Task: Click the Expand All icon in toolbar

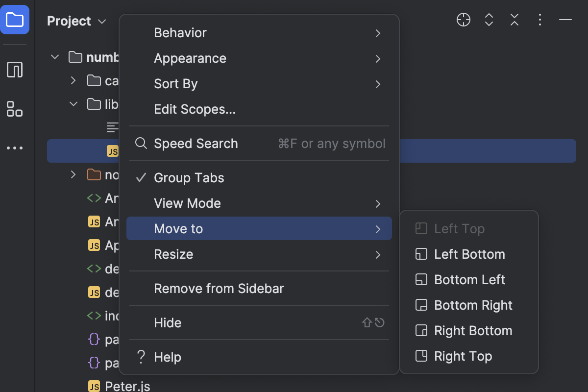Action: 489,20
